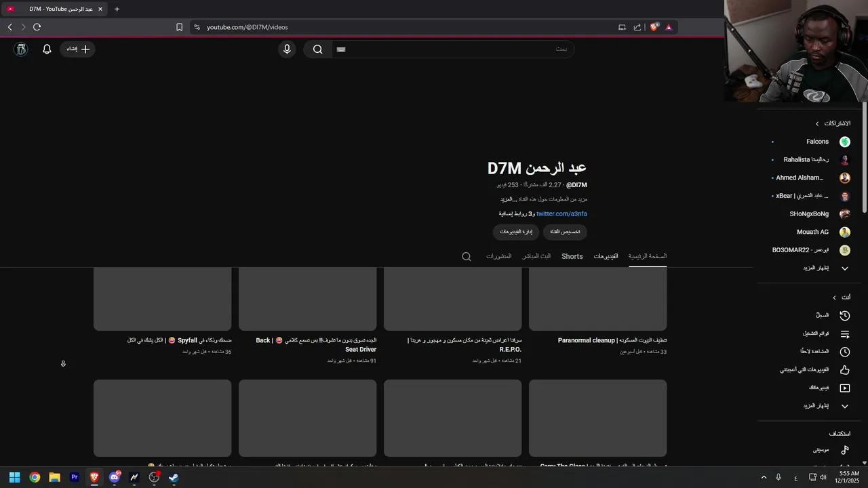Open Paranormal cleanup video thumbnail

pos(598,299)
